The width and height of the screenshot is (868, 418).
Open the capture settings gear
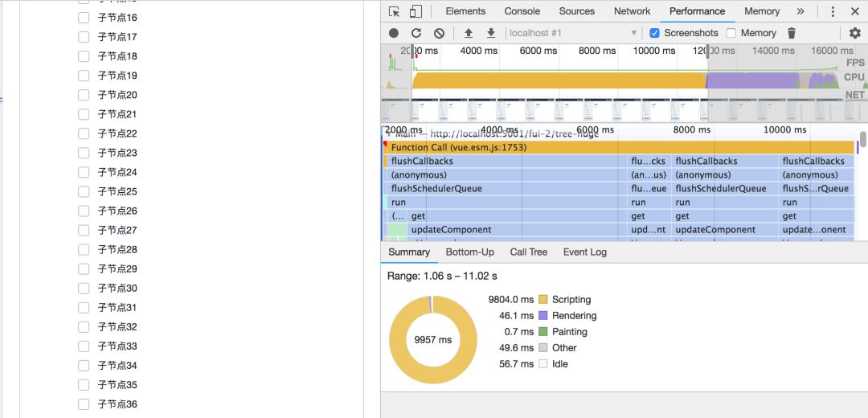click(x=855, y=33)
